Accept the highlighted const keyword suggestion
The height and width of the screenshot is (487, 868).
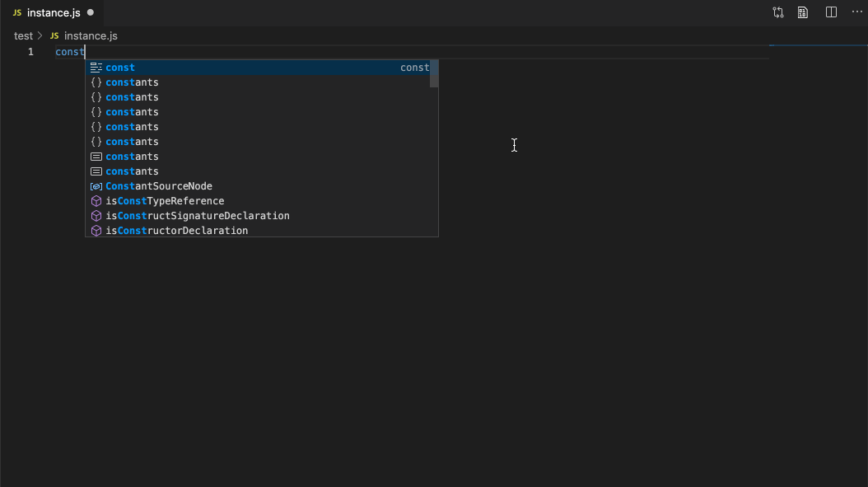[258, 68]
